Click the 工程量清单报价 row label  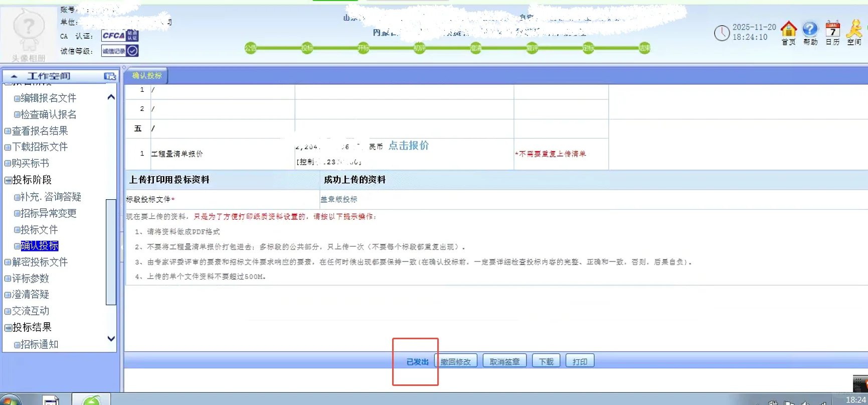click(x=177, y=154)
